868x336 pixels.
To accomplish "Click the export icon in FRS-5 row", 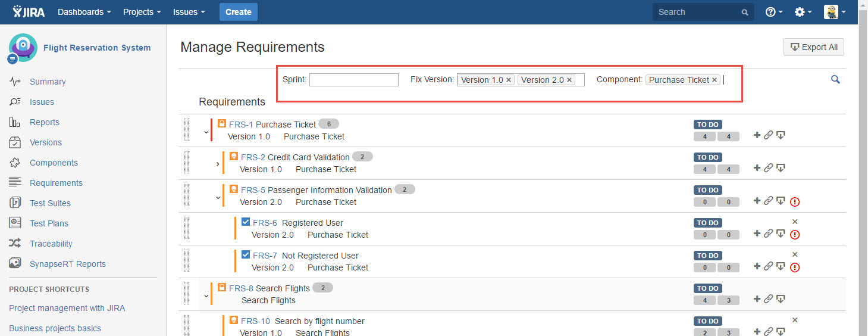I will pyautogui.click(x=781, y=201).
